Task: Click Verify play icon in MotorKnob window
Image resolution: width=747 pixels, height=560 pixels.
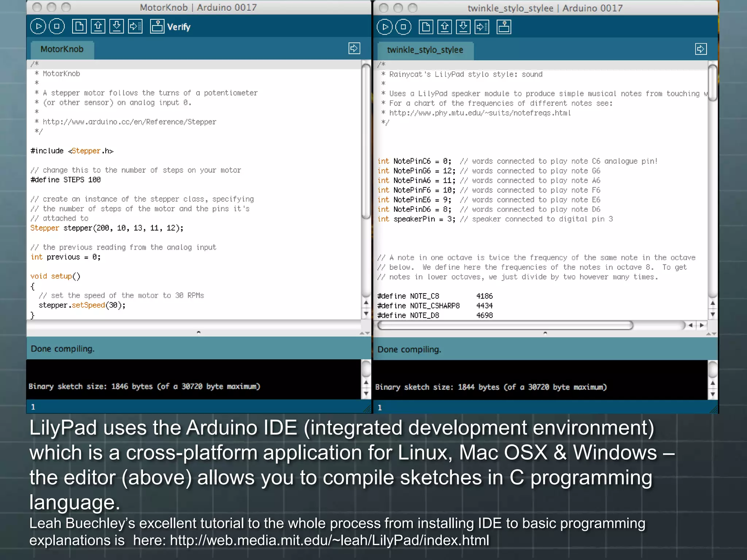Action: (38, 27)
